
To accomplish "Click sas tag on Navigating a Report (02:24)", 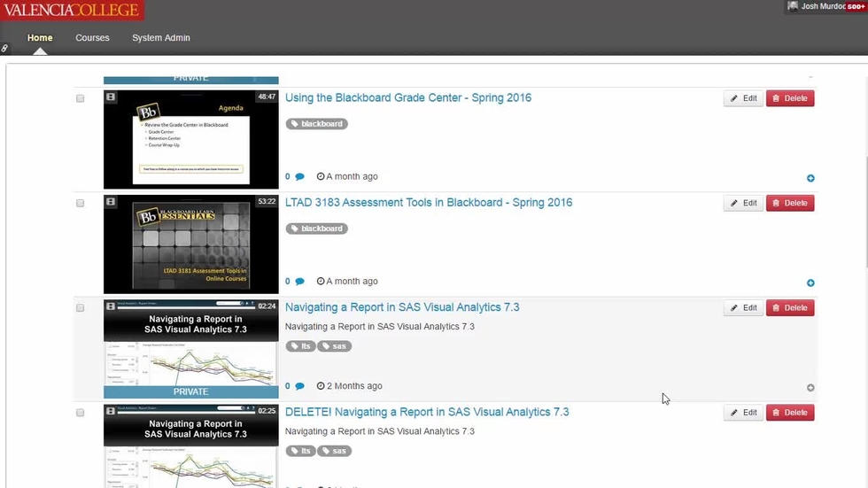I will tap(335, 346).
